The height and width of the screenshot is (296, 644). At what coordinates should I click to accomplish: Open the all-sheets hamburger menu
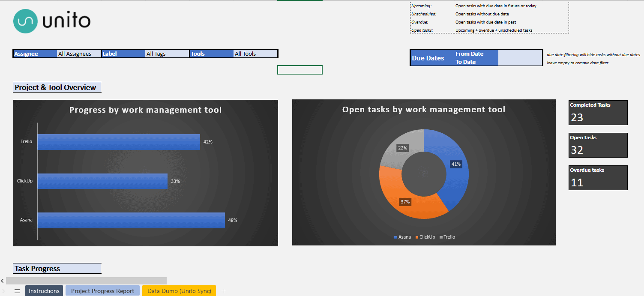coord(17,291)
